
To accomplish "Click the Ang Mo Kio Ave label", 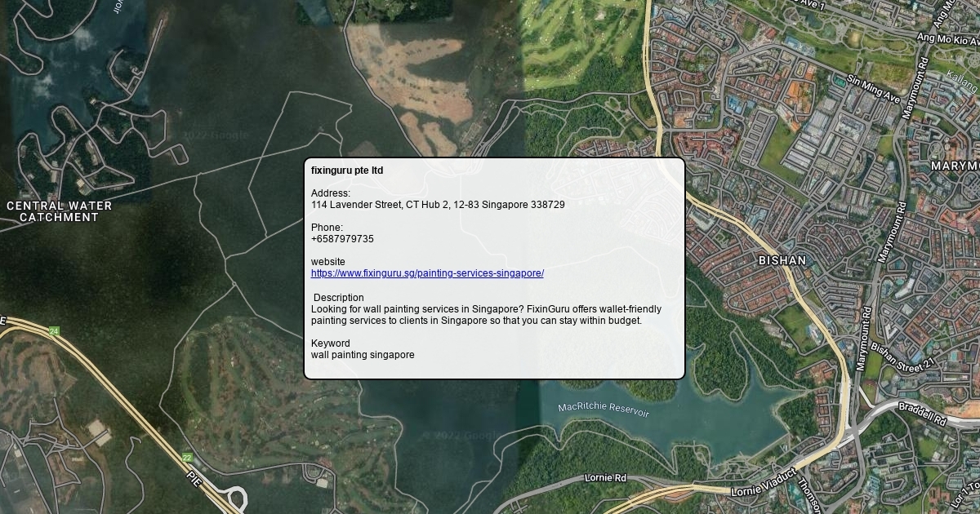I will pyautogui.click(x=947, y=38).
